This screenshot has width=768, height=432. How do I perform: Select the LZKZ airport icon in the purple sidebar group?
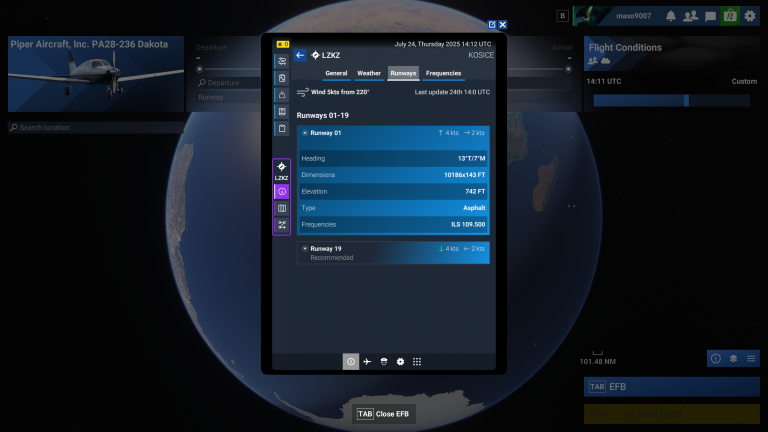282,171
